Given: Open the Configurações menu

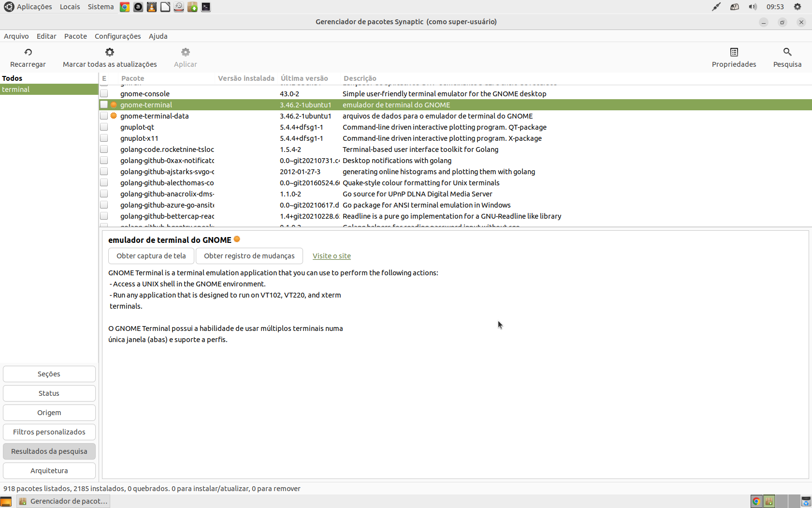Looking at the screenshot, I should tap(117, 36).
